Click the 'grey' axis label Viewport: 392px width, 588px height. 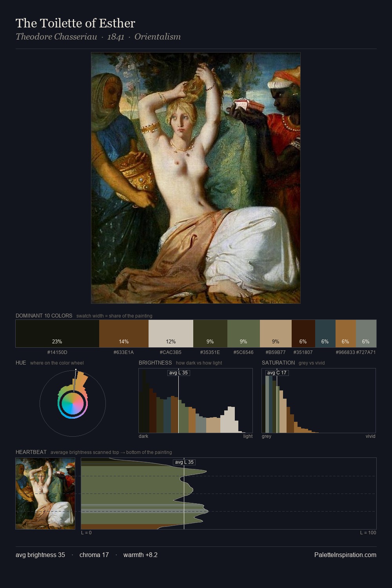(x=267, y=436)
